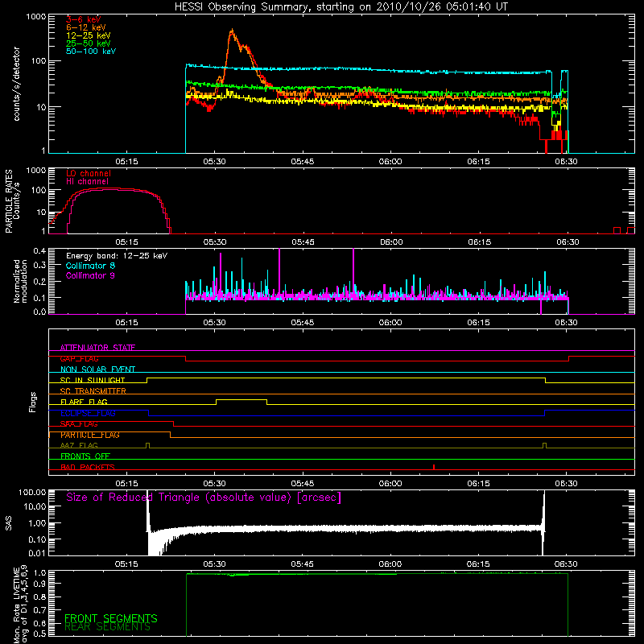Click the HI channel legend label
Image resolution: width=644 pixels, height=644 pixels.
pos(88,182)
